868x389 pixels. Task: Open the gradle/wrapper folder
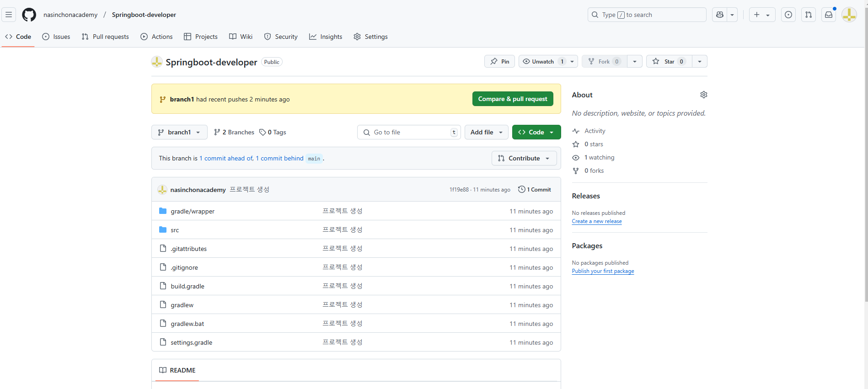[x=193, y=211]
